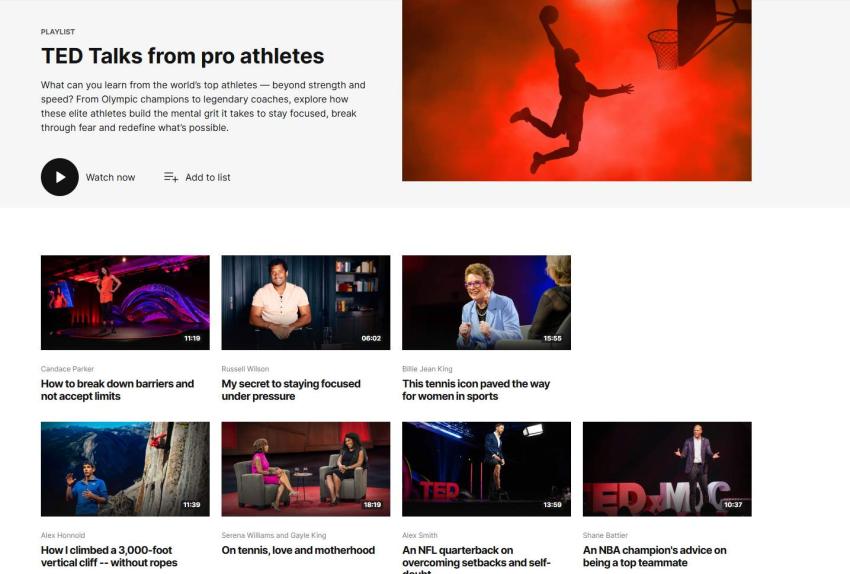This screenshot has height=574, width=850.
Task: Open Candace Parker talk thumbnail
Action: (125, 302)
